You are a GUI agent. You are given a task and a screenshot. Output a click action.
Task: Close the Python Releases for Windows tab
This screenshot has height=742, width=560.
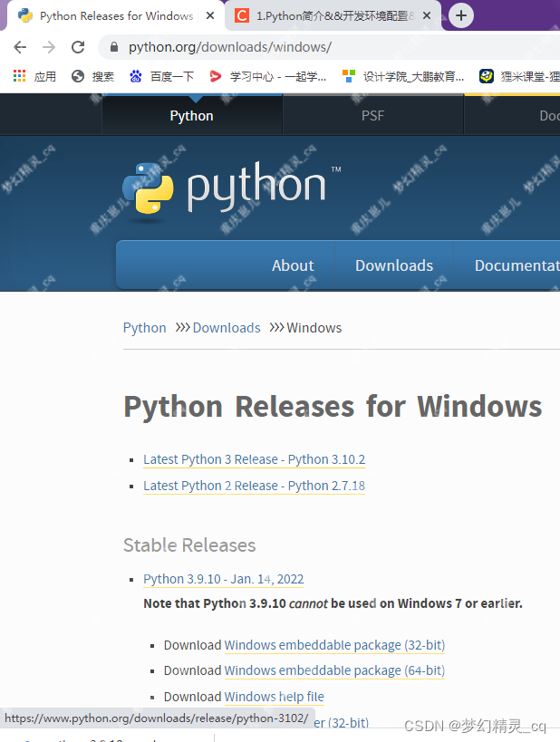tap(210, 15)
